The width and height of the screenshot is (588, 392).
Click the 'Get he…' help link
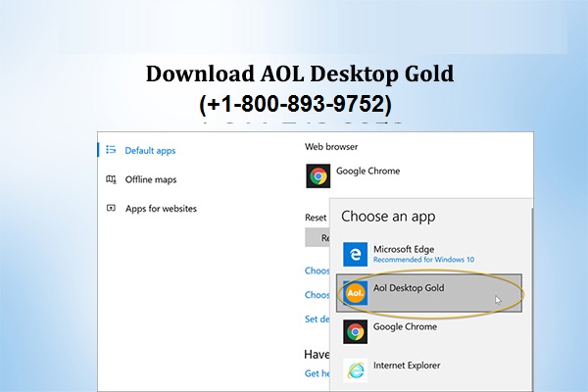pyautogui.click(x=317, y=373)
